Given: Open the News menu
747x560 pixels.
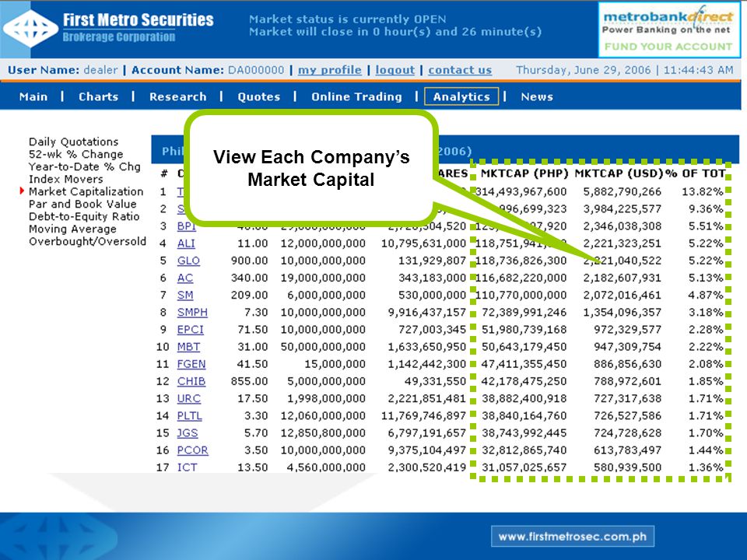Looking at the screenshot, I should tap(537, 96).
